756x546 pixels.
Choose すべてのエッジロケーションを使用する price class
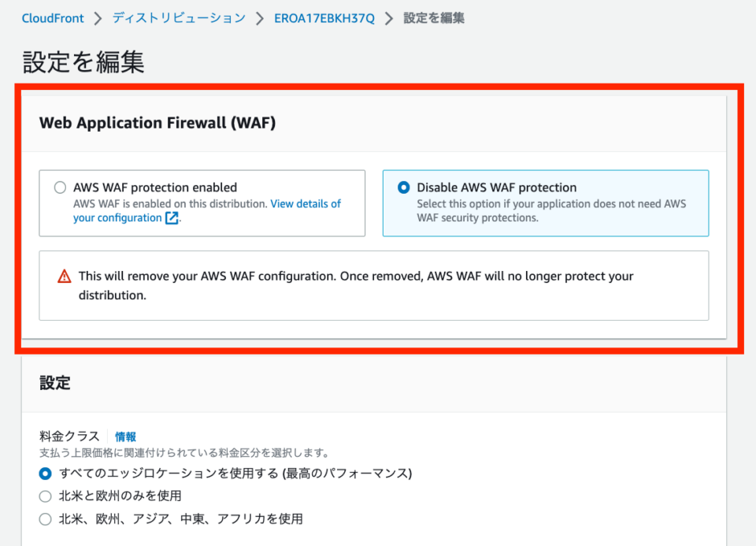pos(45,473)
